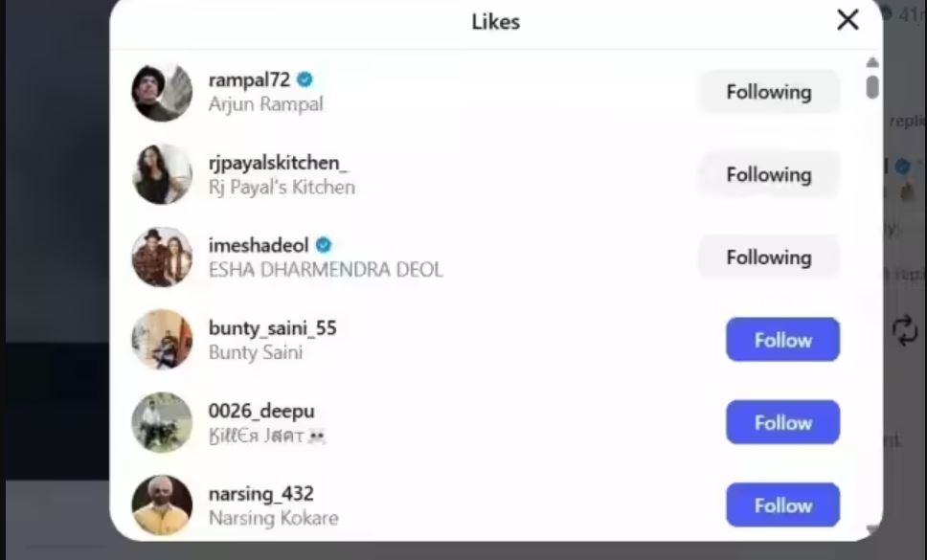Screen dimensions: 927x560
Task: Click scrollbar down arrow in Likes list
Action: pos(871,528)
